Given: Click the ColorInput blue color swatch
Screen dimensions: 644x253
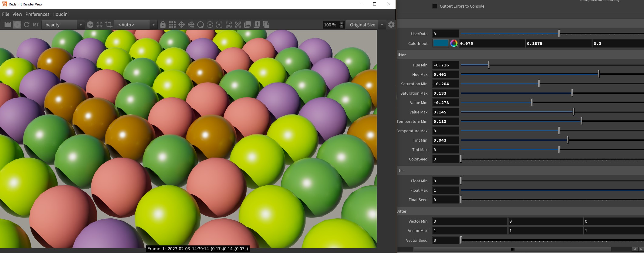Looking at the screenshot, I should [x=440, y=43].
